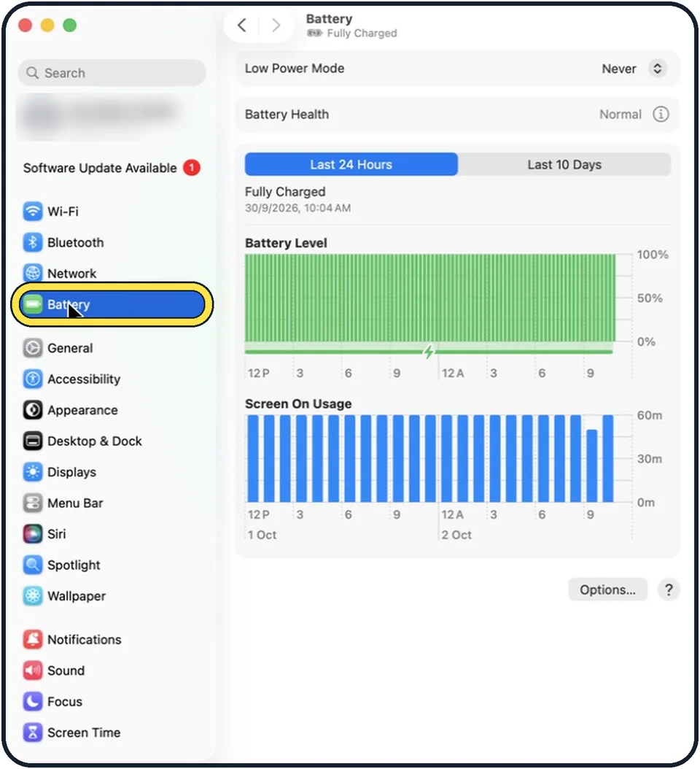
Task: Click the General gear icon
Action: coord(32,348)
